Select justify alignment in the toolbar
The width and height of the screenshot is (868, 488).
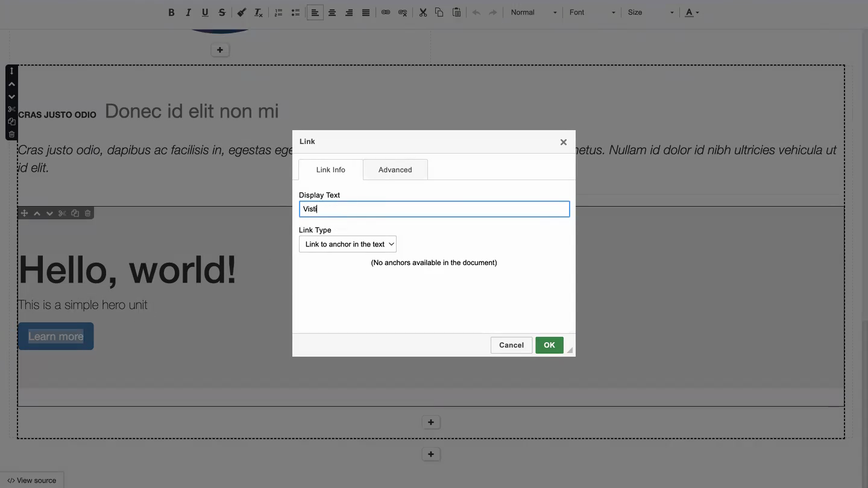click(x=365, y=13)
